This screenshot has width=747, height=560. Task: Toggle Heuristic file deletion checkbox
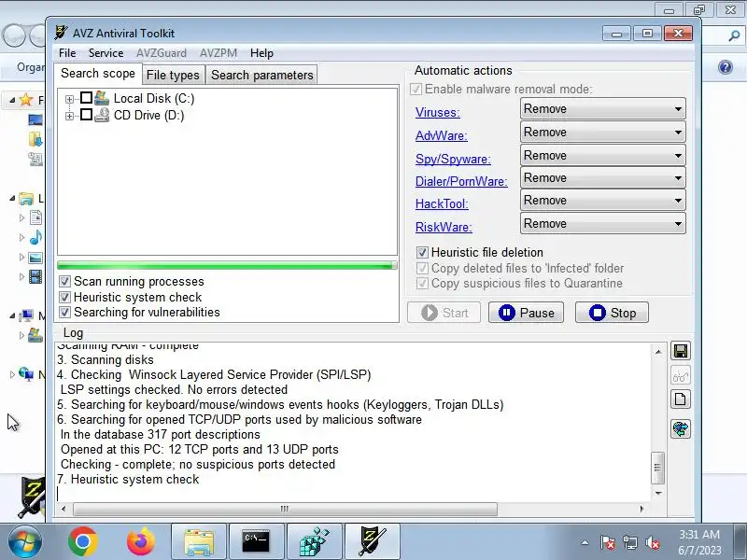(422, 252)
